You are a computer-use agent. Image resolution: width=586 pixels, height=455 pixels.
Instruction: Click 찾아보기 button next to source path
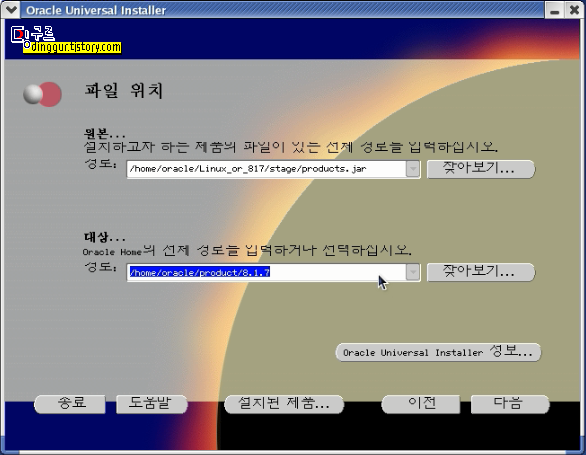(x=481, y=169)
